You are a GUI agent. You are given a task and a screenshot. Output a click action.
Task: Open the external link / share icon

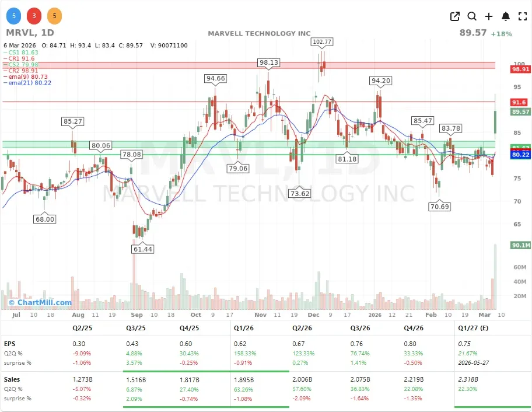pos(455,16)
